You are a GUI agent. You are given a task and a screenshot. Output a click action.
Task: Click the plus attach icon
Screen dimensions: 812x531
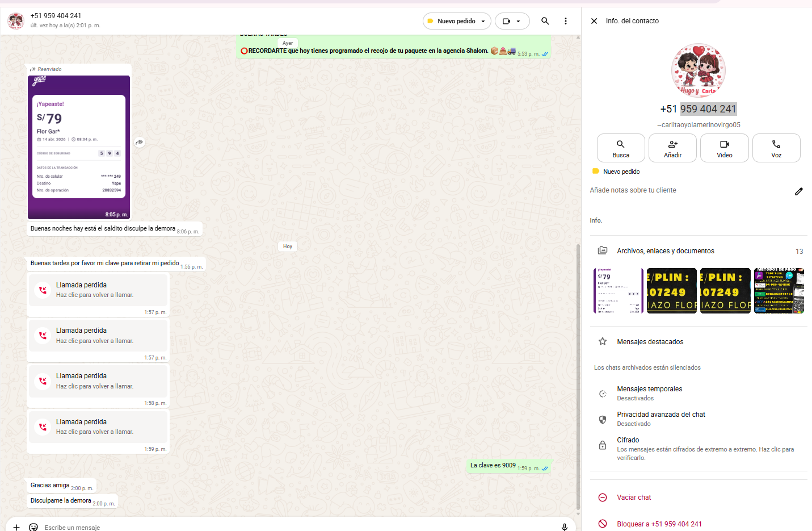[16, 527]
